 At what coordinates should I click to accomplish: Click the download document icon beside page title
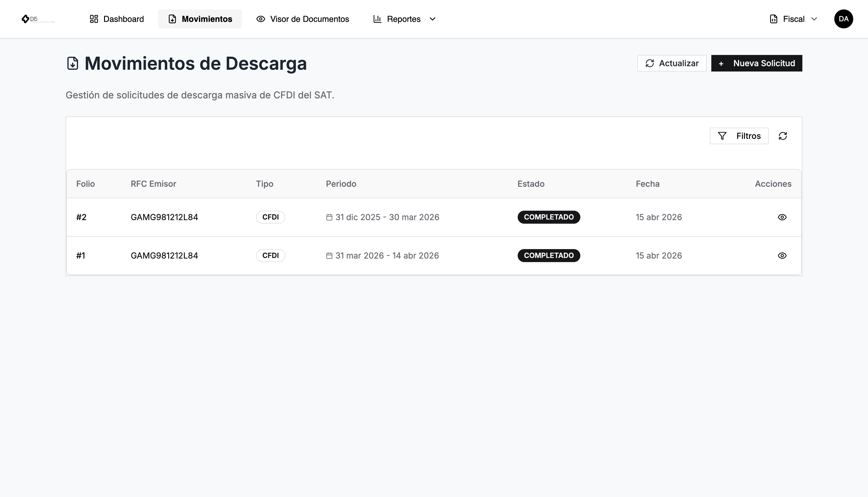pyautogui.click(x=72, y=64)
